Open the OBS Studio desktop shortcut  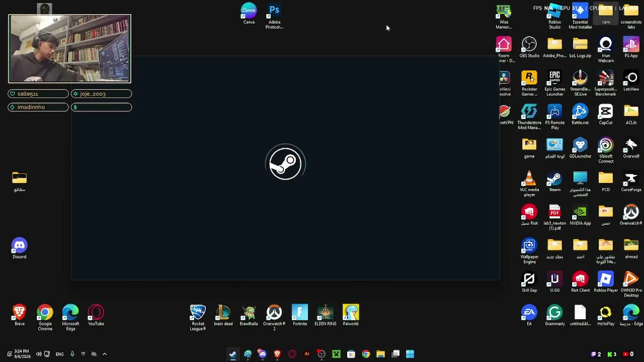tap(529, 48)
